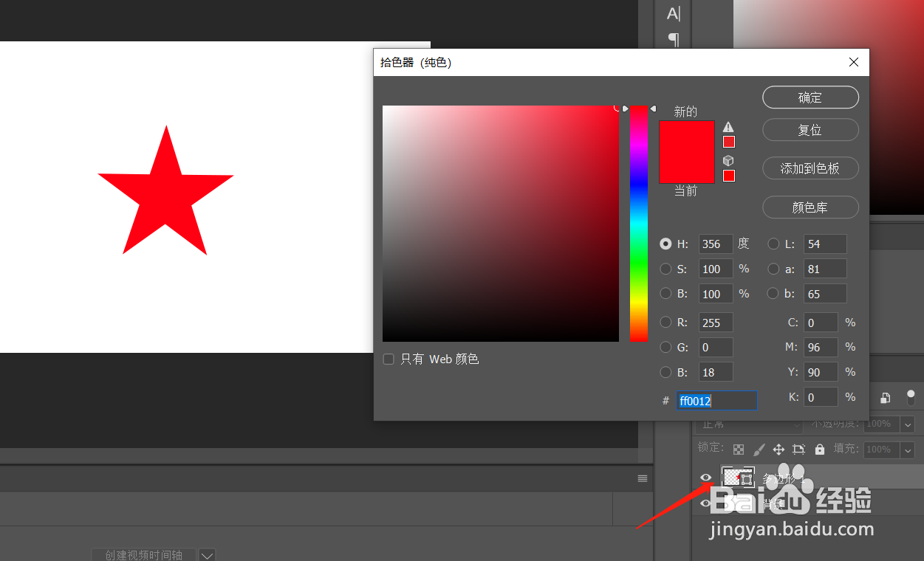The image size is (924, 561).
Task: Open the opacity 100% dropdown arrow
Action: coord(908,424)
